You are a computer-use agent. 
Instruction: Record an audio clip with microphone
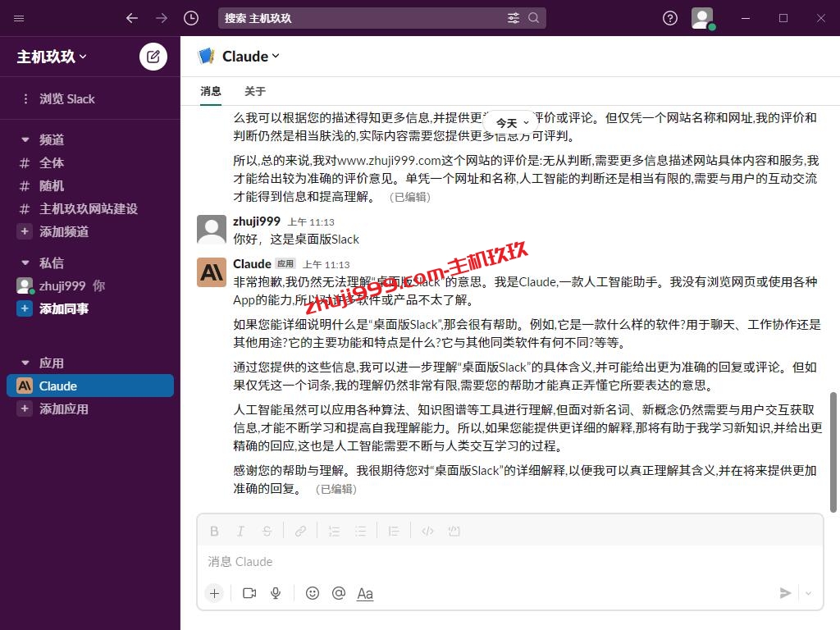click(276, 593)
